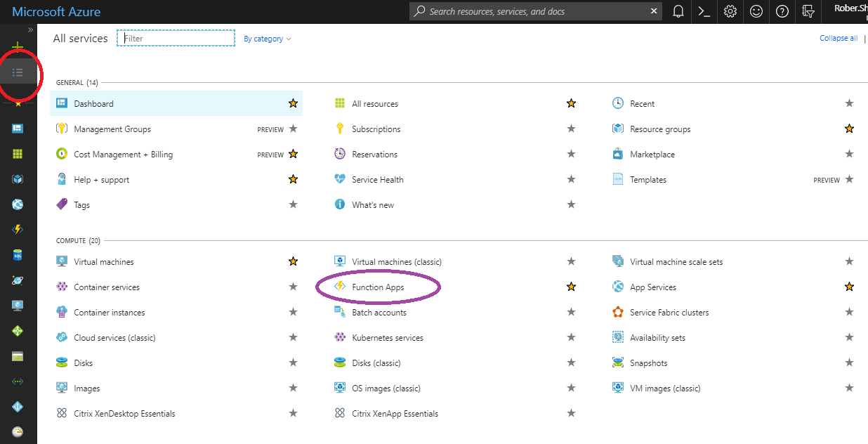Open Virtual machine scale sets
868x444 pixels.
pos(676,262)
